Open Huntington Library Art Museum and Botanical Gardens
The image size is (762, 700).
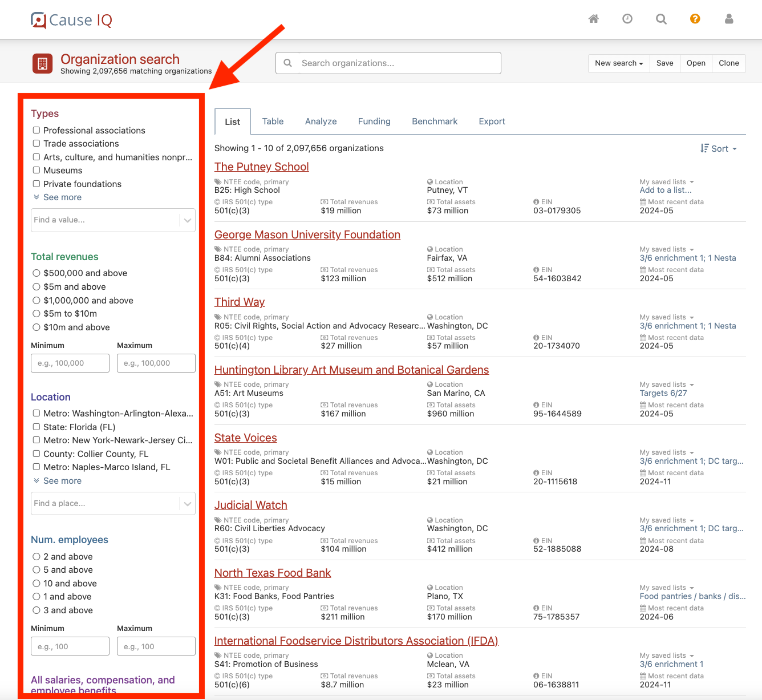(352, 370)
